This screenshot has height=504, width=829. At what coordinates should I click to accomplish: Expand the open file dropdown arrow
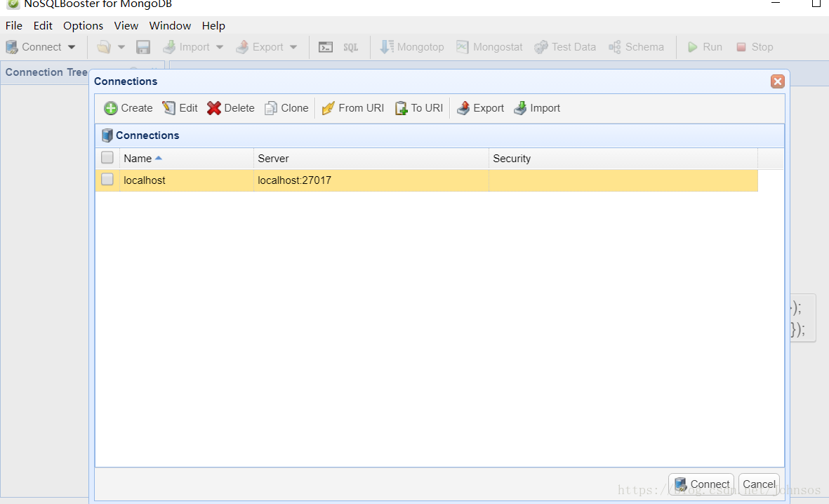click(x=121, y=47)
